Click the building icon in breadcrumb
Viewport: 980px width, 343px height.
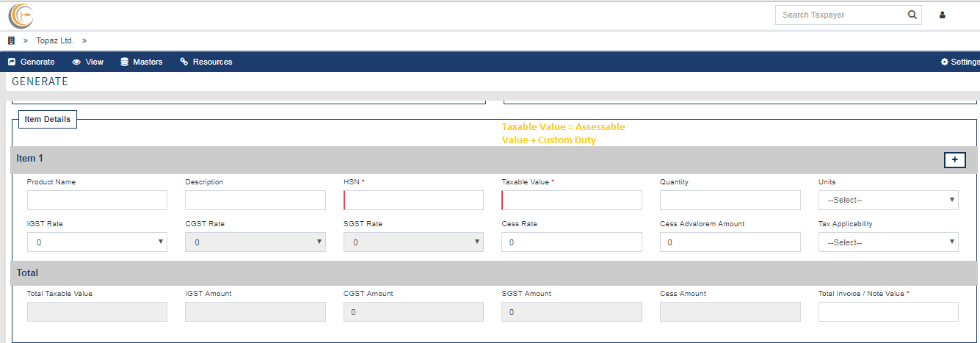(x=11, y=40)
